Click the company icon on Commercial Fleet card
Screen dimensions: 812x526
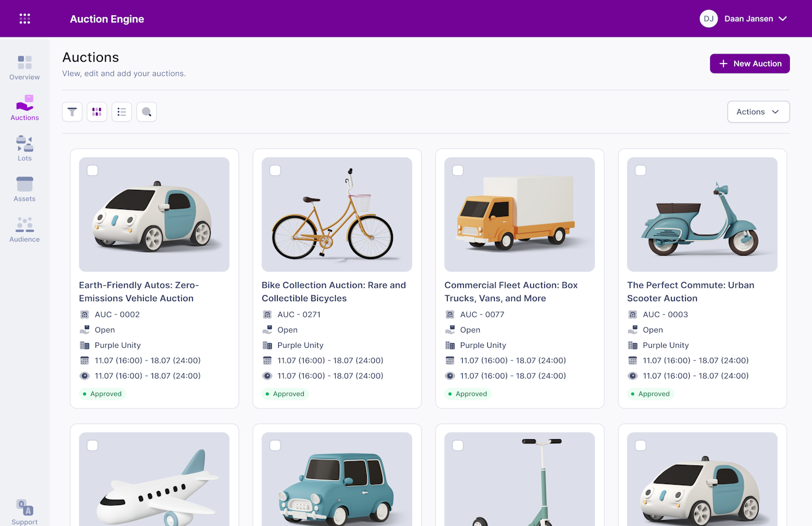[x=450, y=345]
